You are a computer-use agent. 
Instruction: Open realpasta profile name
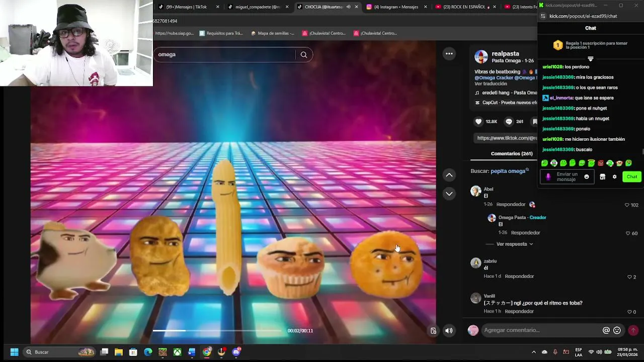pyautogui.click(x=505, y=54)
